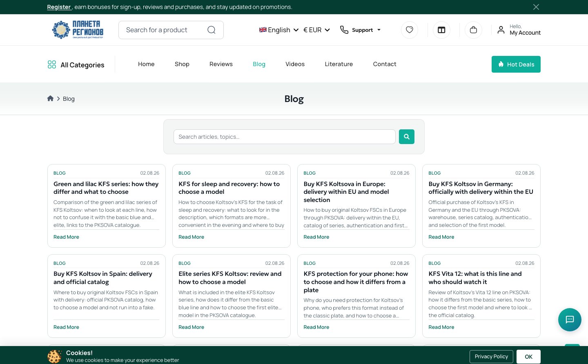
Task: Open the wishlist heart icon
Action: tap(410, 30)
